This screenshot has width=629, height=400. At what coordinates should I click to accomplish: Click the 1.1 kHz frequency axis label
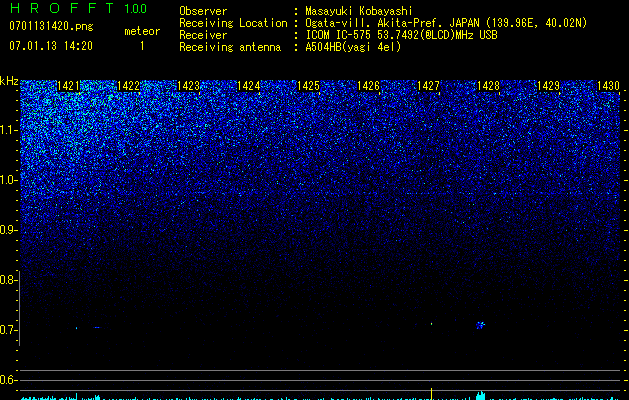(9, 130)
